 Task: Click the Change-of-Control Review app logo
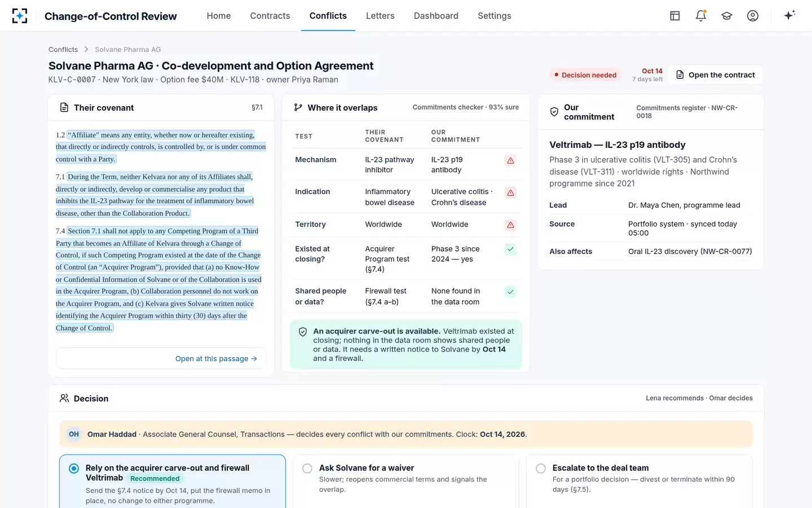pos(20,16)
